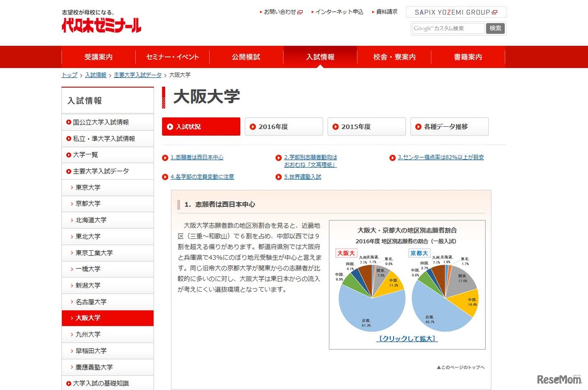Click inside the Google カスタム検索 field
This screenshot has width=588, height=390.
click(x=448, y=28)
